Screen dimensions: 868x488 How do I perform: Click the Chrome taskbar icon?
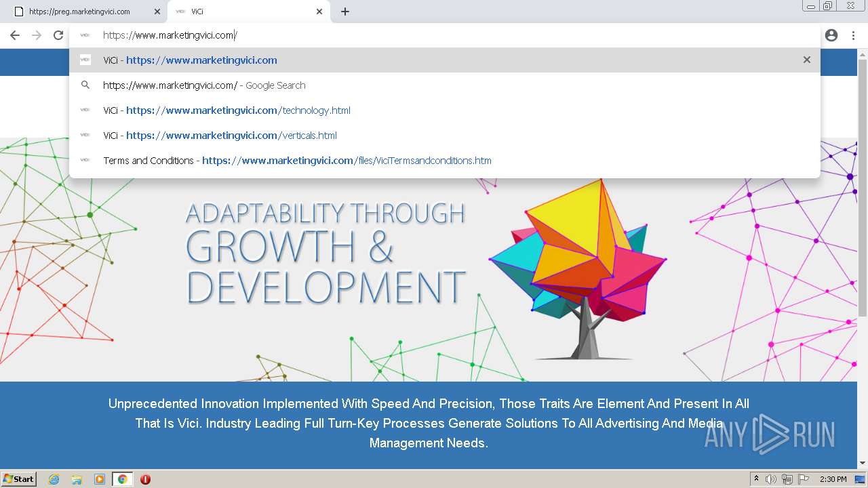click(x=122, y=479)
